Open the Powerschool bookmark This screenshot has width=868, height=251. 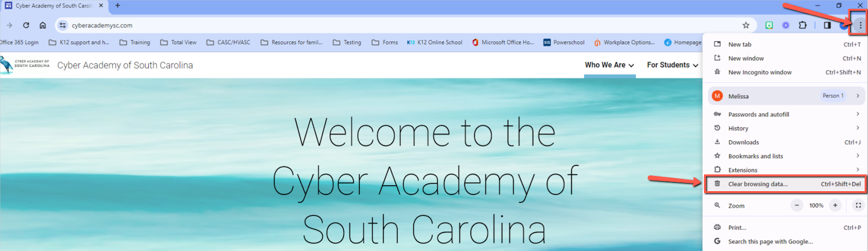pos(564,42)
